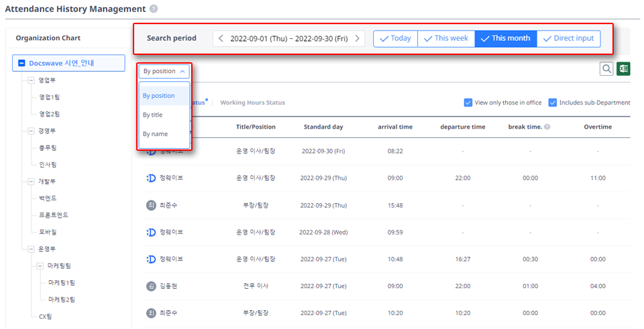Click the Organization Chart panel title
Screen dimensions: 644x329
[48, 38]
